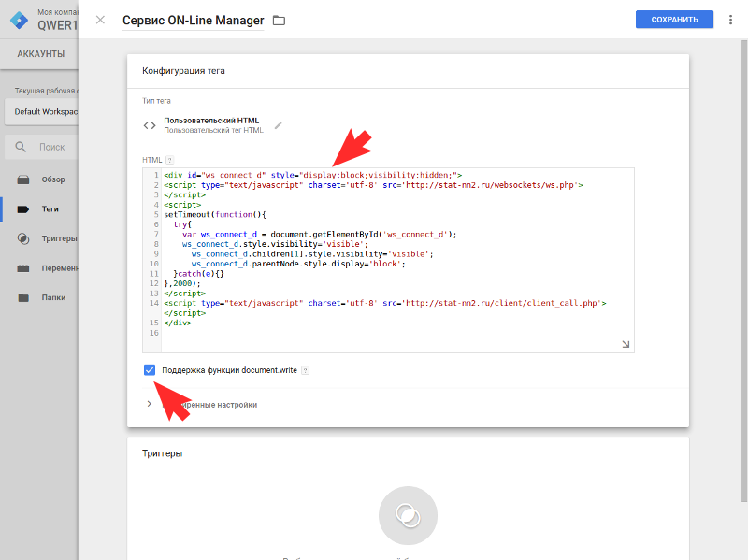Click the Пользовательский HTML code icon
This screenshot has height=560, width=748.
(150, 125)
